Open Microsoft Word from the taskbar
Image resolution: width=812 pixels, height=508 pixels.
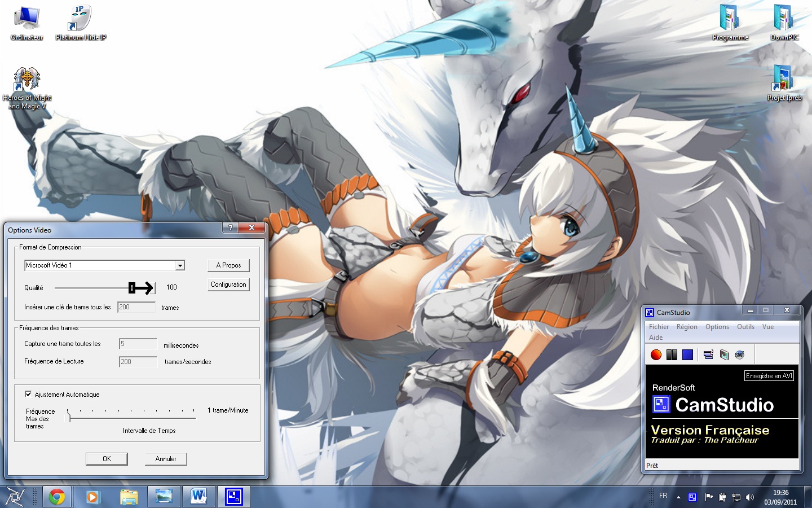tap(198, 497)
